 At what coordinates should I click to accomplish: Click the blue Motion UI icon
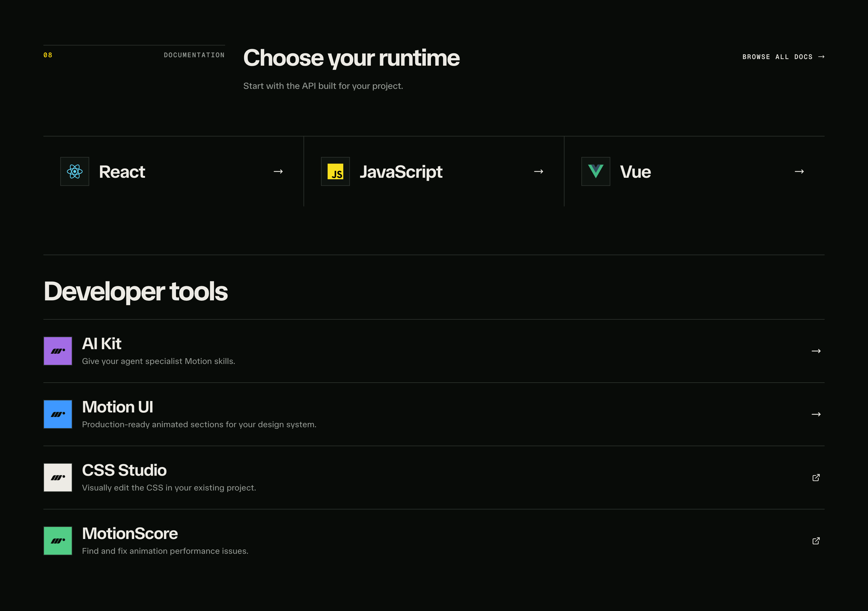point(58,414)
